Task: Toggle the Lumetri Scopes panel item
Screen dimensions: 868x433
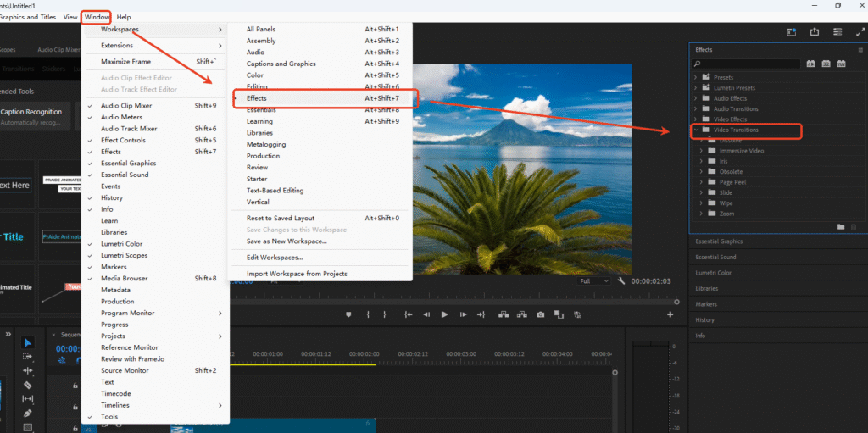Action: coord(124,255)
